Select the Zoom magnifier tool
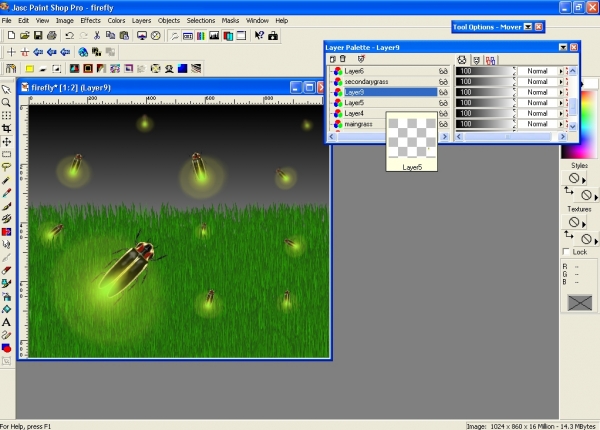The width and height of the screenshot is (600, 430). click(x=6, y=103)
